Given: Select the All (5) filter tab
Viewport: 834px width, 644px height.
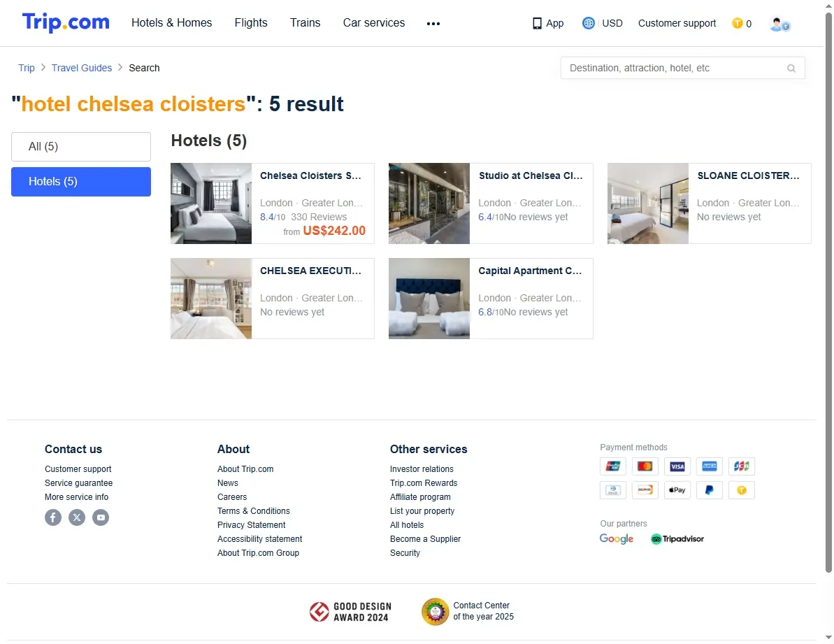Looking at the screenshot, I should pyautogui.click(x=81, y=147).
